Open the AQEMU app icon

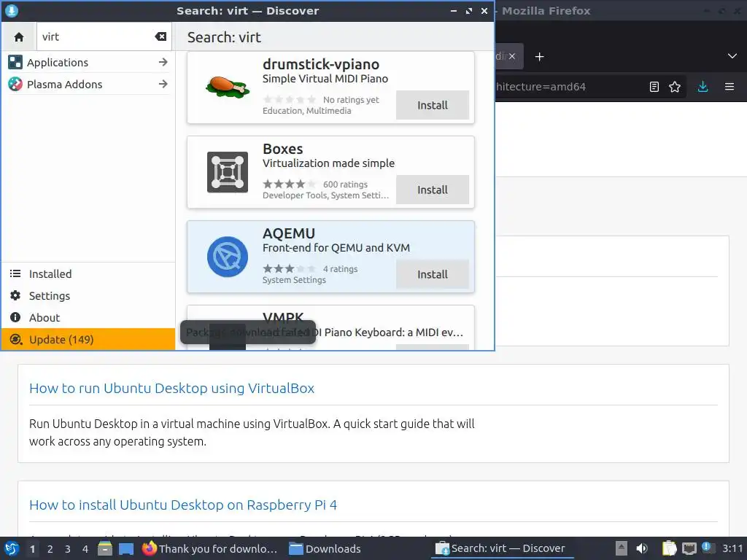click(228, 257)
